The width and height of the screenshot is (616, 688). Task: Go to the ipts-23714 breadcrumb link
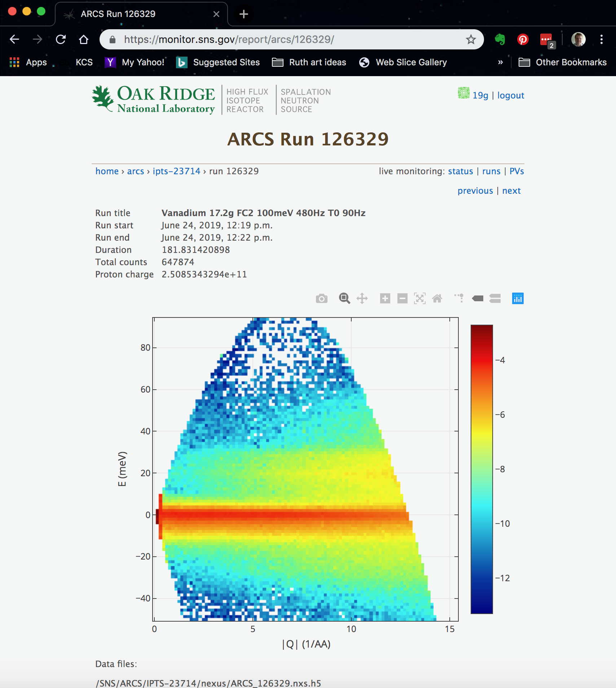pyautogui.click(x=176, y=171)
